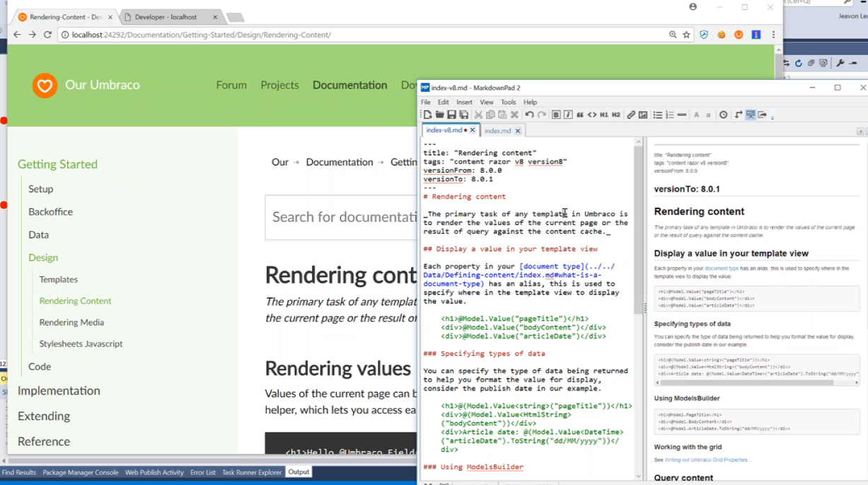This screenshot has width=868, height=485.
Task: Switch to the index.md tab in MarkdownPad
Action: 498,131
